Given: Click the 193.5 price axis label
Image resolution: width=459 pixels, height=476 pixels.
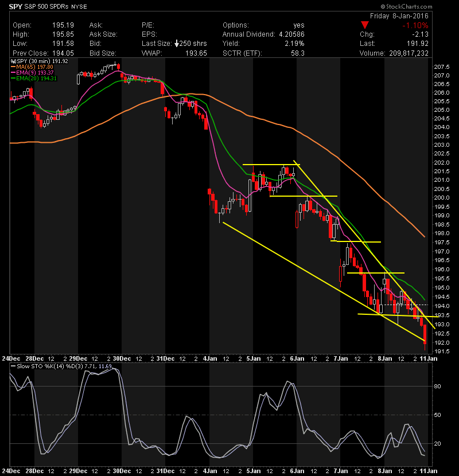Looking at the screenshot, I should tap(442, 315).
